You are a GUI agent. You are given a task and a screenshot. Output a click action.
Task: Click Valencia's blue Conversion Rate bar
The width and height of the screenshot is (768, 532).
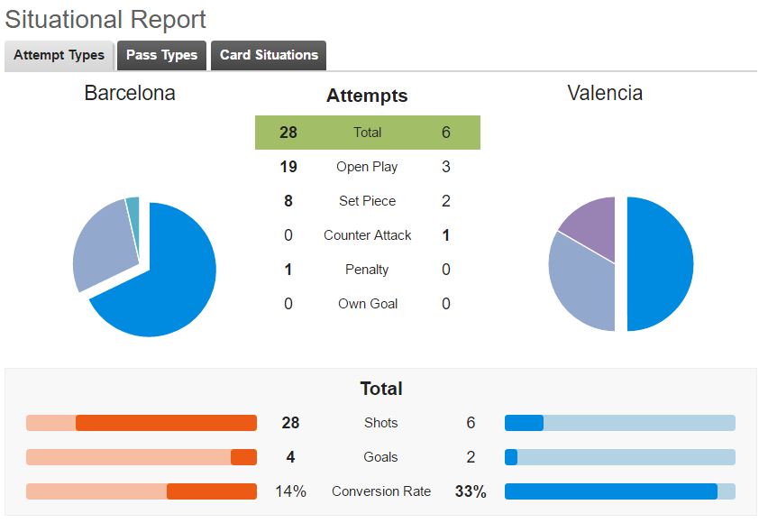coord(611,491)
